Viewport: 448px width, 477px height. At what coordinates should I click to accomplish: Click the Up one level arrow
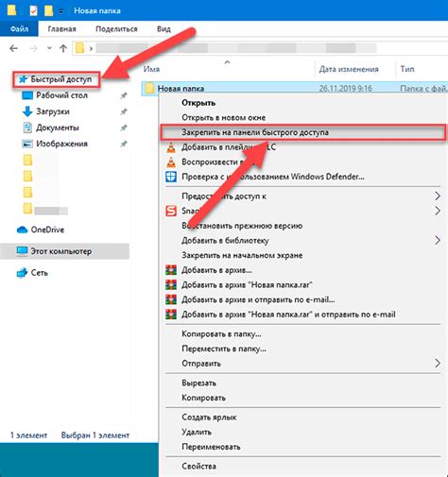click(63, 48)
